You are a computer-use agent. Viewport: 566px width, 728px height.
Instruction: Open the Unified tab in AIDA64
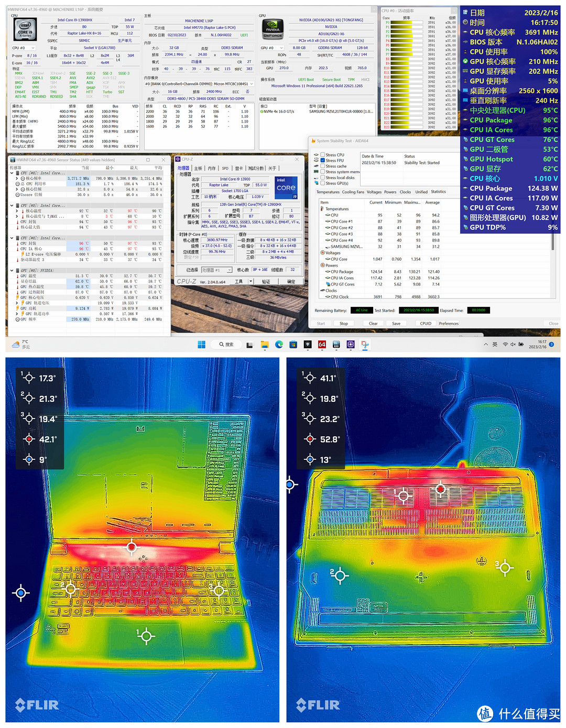tap(421, 192)
